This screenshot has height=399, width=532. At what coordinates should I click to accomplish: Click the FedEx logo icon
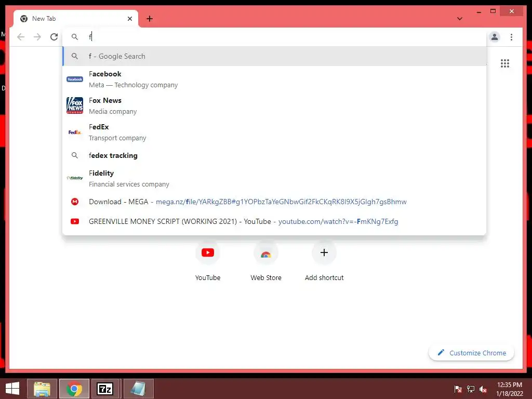75,132
